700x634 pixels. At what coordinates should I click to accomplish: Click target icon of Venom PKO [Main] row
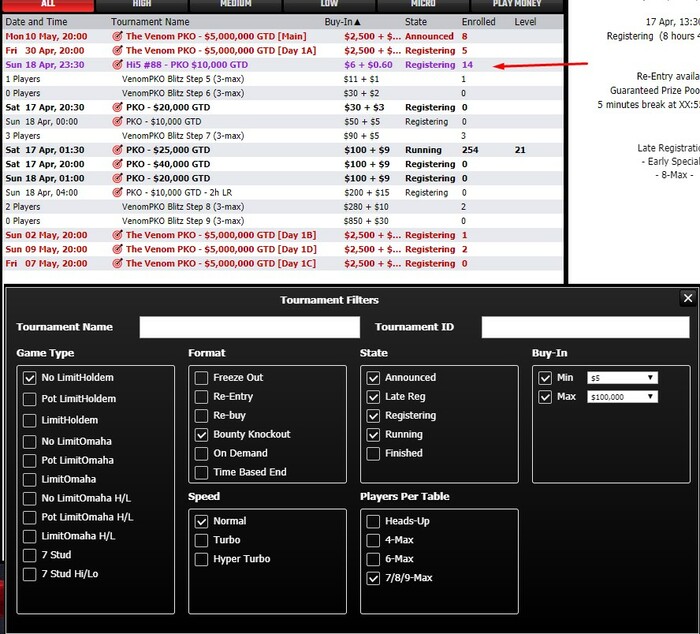(x=117, y=36)
